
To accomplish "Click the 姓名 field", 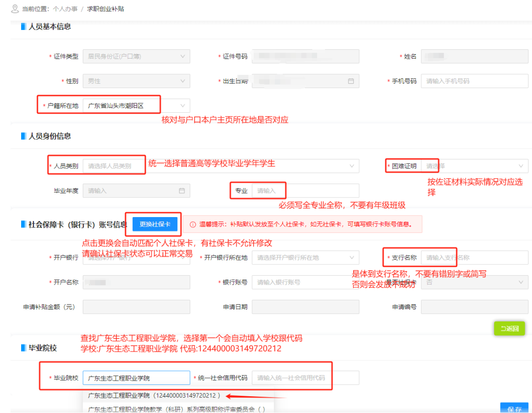I will coord(475,56).
